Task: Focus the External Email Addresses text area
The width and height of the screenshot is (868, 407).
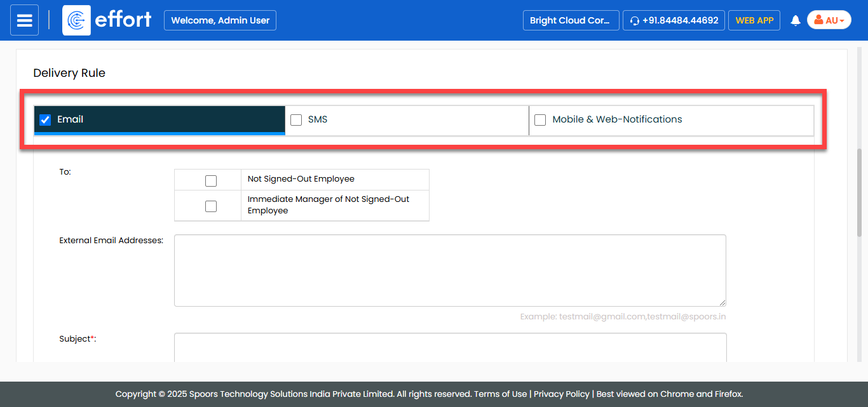Action: [449, 270]
